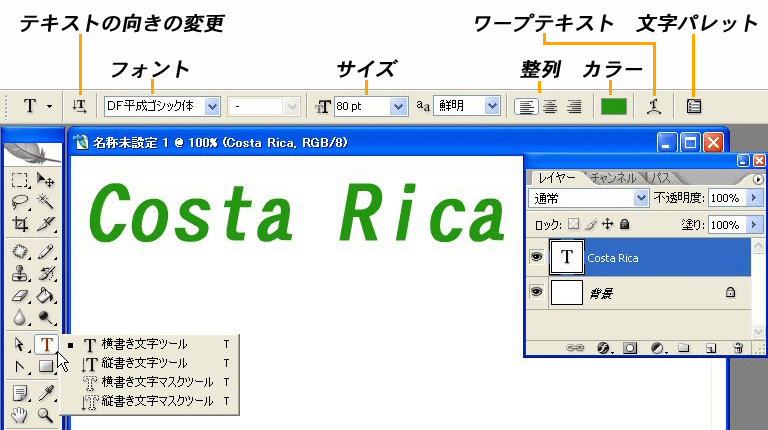The image size is (768, 430).
Task: Click the green text color swatch
Action: pos(614,106)
